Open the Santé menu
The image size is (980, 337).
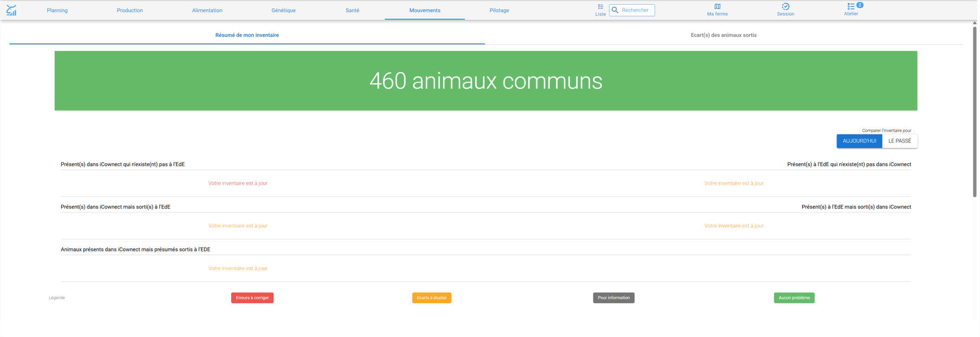point(352,10)
